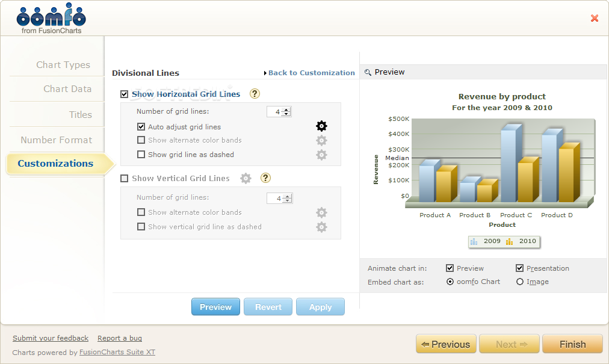Click gear icon beside Auto adjust grid lines
This screenshot has width=609, height=364.
coord(322,126)
